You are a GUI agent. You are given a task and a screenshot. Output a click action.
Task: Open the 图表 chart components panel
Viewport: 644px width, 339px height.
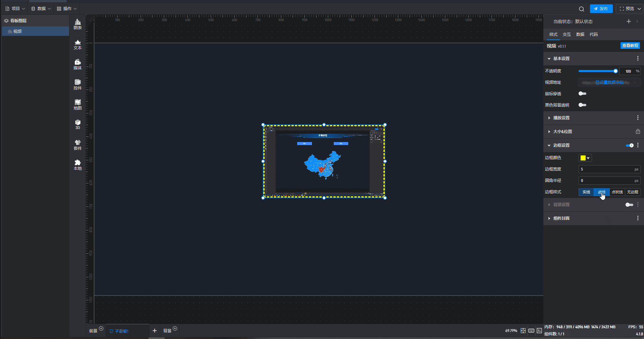[x=77, y=24]
